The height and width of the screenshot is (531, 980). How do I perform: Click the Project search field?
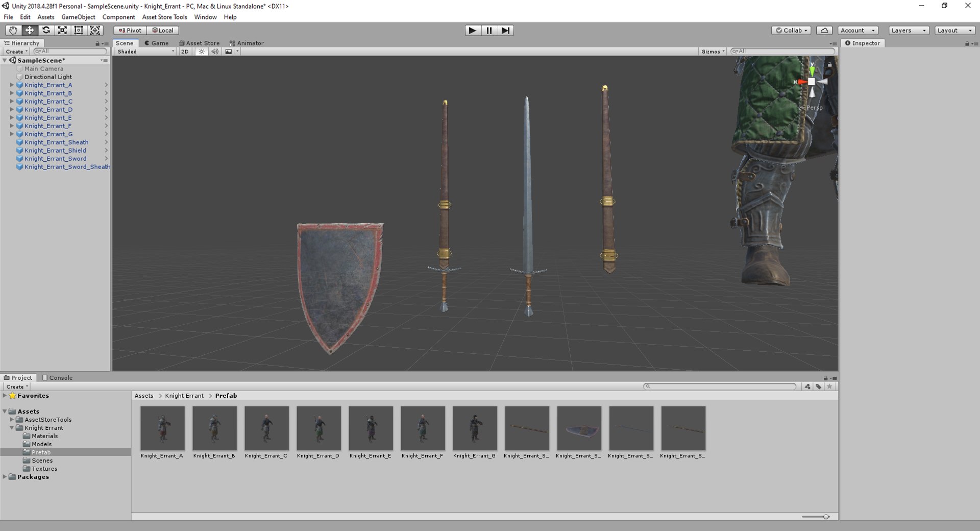pyautogui.click(x=720, y=387)
